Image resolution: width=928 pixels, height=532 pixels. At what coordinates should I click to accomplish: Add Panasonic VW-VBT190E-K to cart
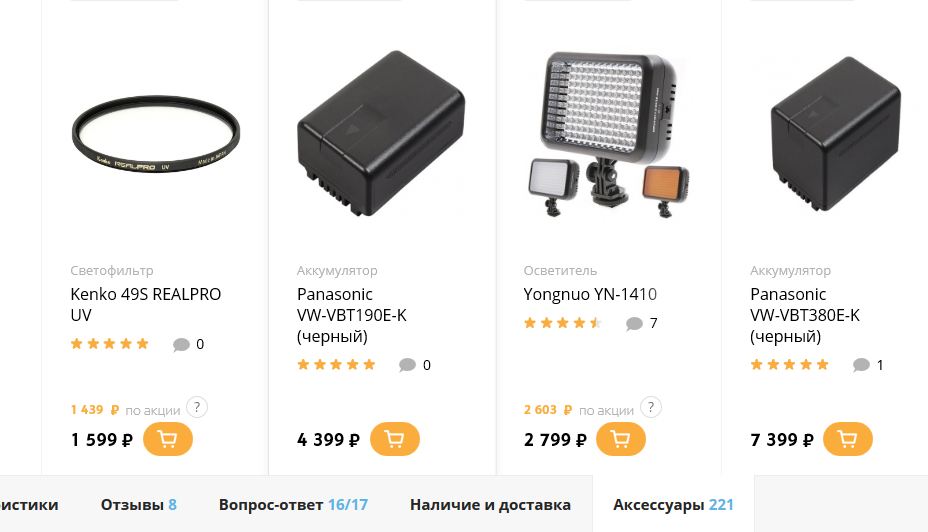click(x=395, y=439)
